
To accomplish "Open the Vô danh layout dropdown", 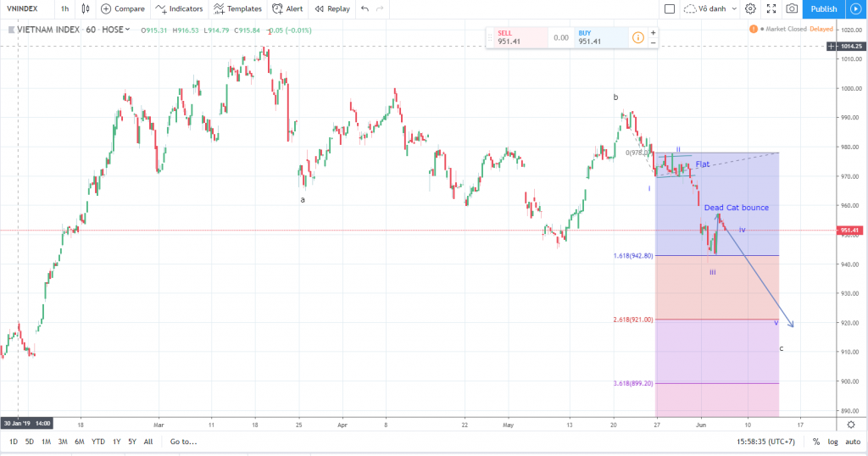I will [708, 8].
